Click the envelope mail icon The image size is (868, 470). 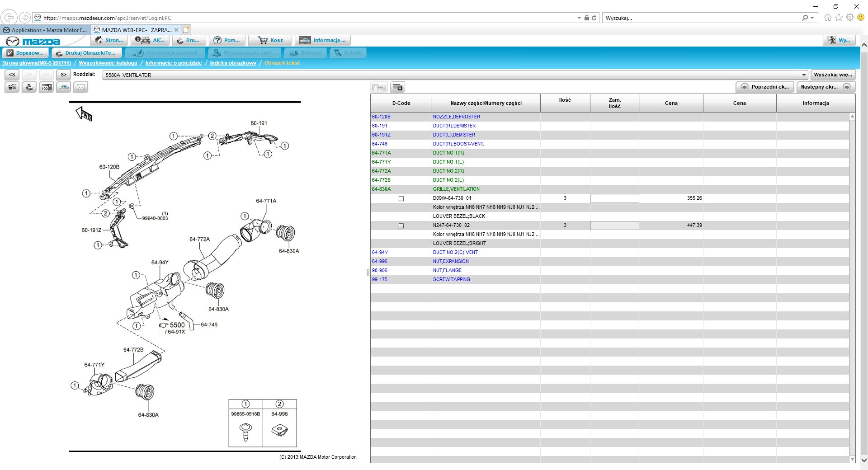tap(81, 87)
